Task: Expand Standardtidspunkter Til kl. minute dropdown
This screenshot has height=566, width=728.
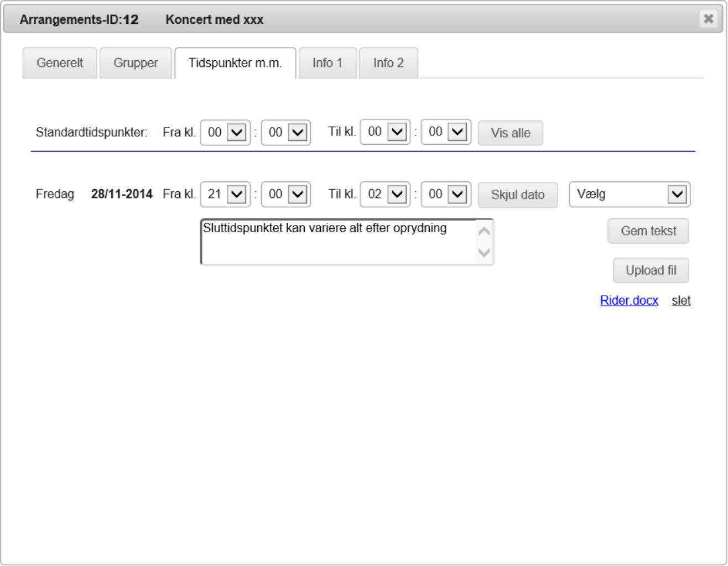Action: click(446, 132)
